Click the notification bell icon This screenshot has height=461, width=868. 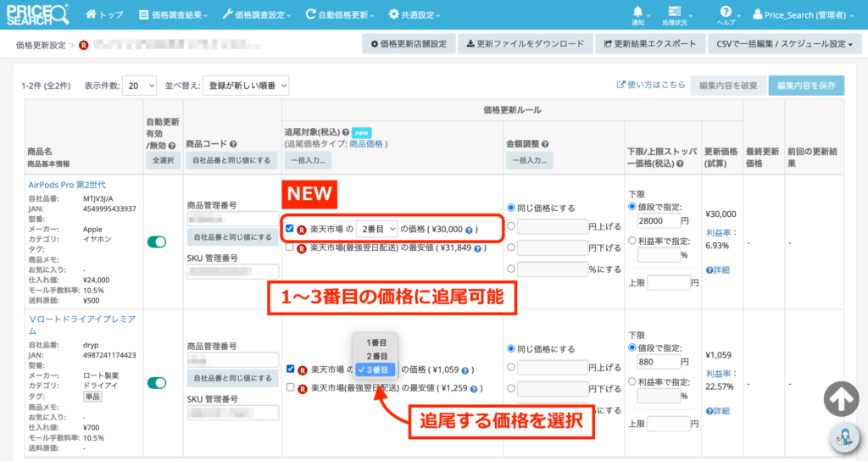click(x=637, y=11)
